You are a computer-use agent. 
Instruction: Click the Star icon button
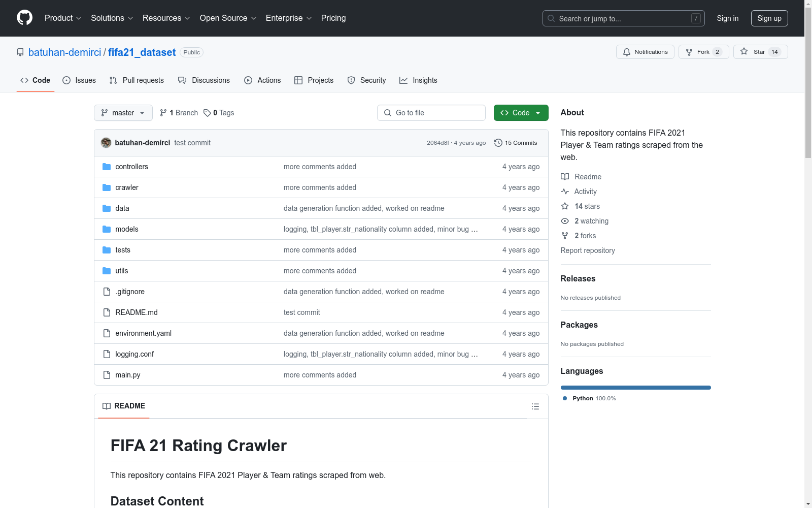[744, 52]
